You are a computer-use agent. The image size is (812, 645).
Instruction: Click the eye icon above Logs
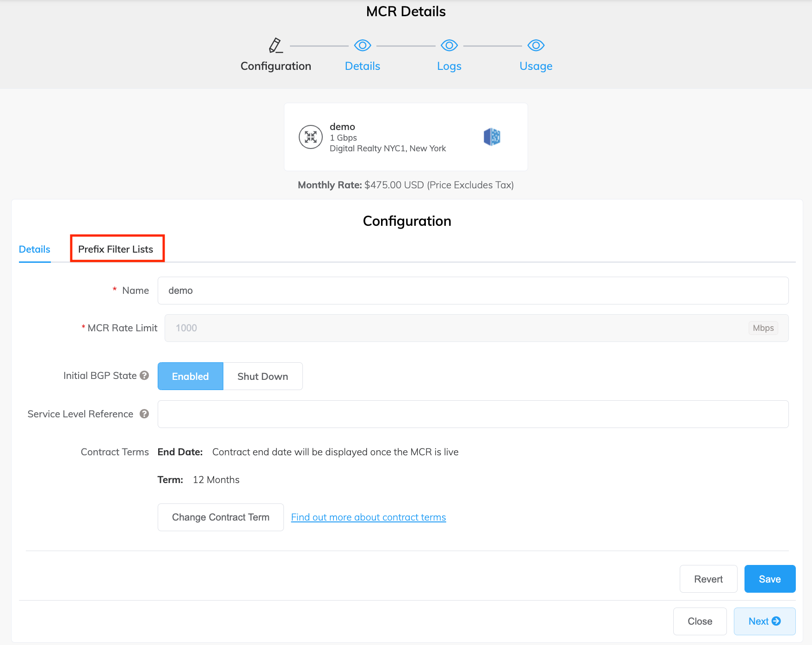(x=449, y=45)
